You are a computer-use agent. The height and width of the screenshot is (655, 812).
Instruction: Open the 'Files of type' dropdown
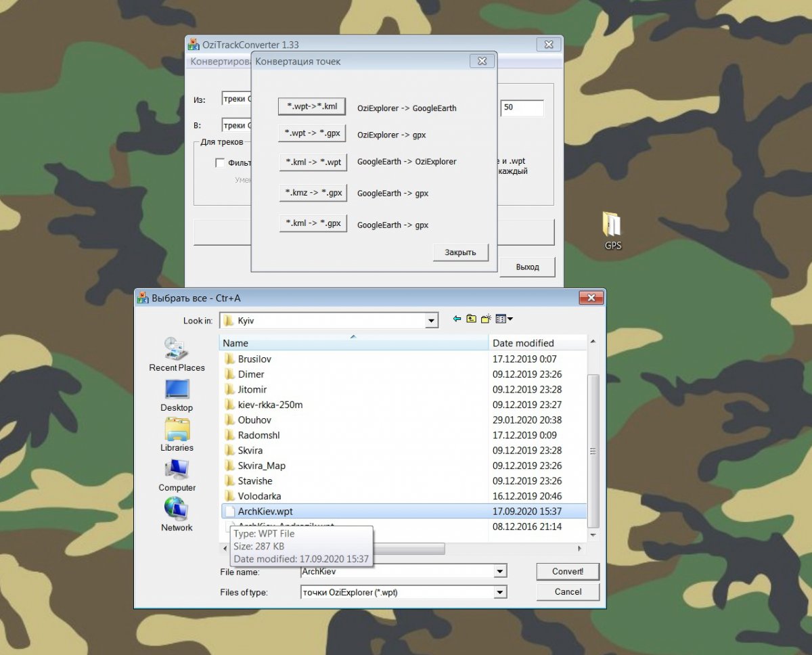[500, 593]
